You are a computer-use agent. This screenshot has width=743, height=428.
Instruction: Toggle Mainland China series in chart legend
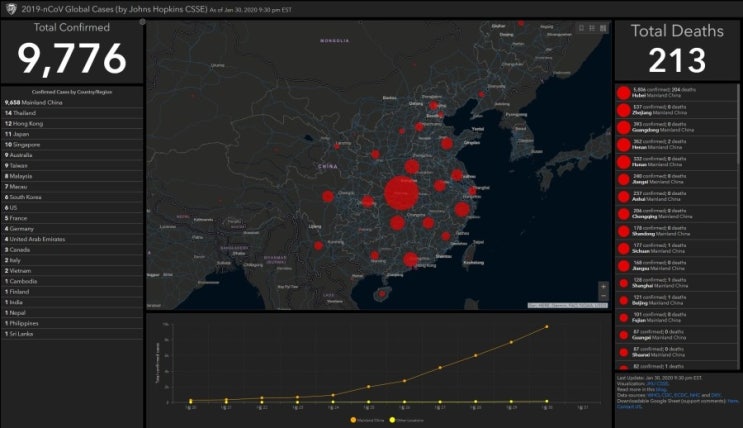pos(367,420)
